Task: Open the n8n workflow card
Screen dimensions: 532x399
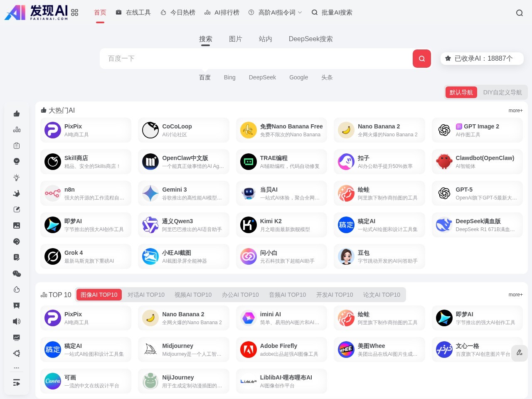Action: pyautogui.click(x=86, y=193)
